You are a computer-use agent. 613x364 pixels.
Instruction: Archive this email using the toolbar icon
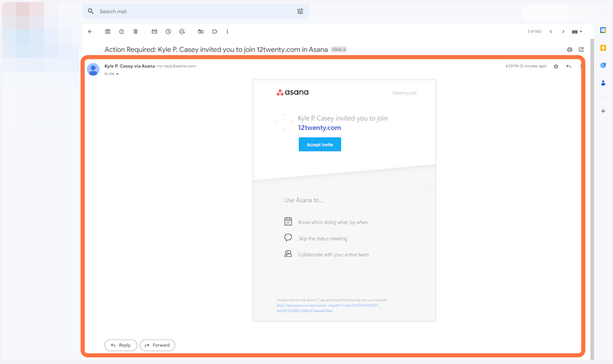click(x=108, y=31)
